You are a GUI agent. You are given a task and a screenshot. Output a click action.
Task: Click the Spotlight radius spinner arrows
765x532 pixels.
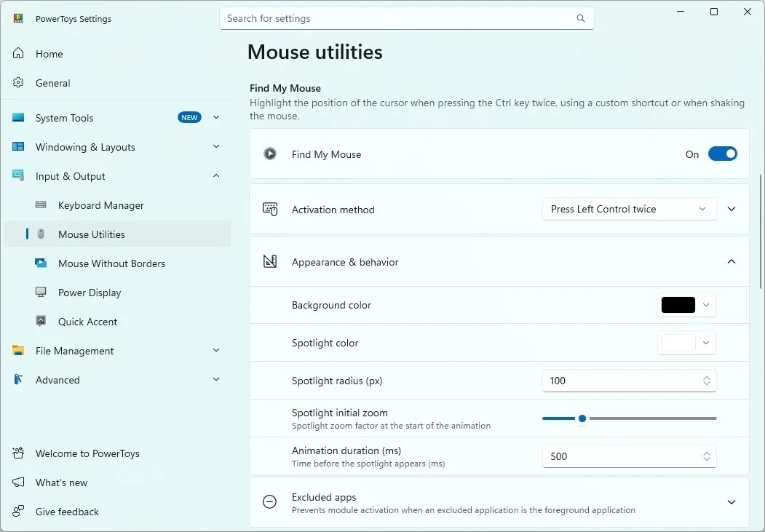(x=707, y=381)
